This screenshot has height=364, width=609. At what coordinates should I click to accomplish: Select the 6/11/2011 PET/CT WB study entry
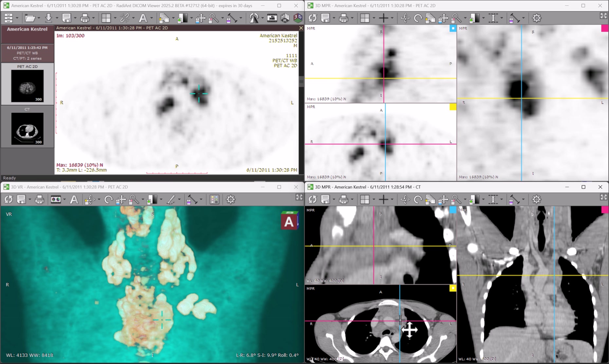pos(27,53)
